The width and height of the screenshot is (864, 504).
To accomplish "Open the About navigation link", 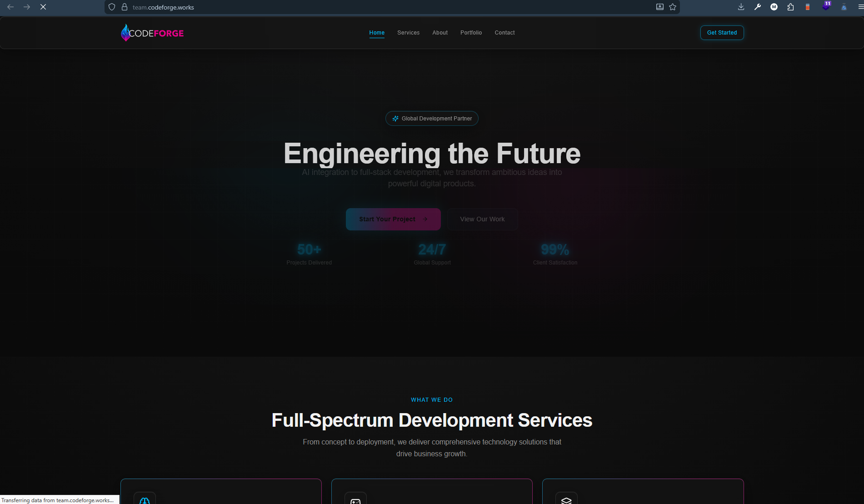I will [x=439, y=32].
